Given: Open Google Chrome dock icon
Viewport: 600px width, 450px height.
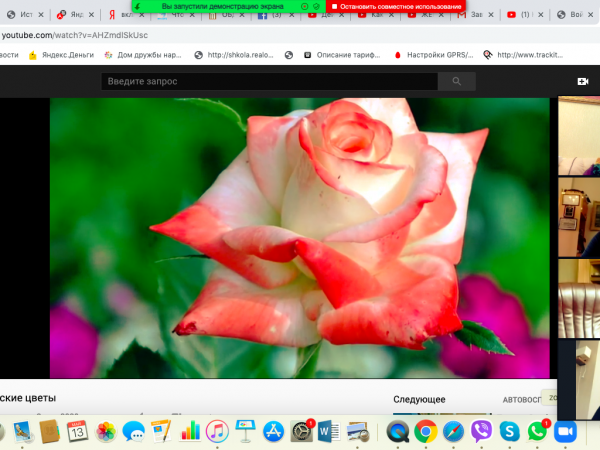Looking at the screenshot, I should pyautogui.click(x=425, y=431).
